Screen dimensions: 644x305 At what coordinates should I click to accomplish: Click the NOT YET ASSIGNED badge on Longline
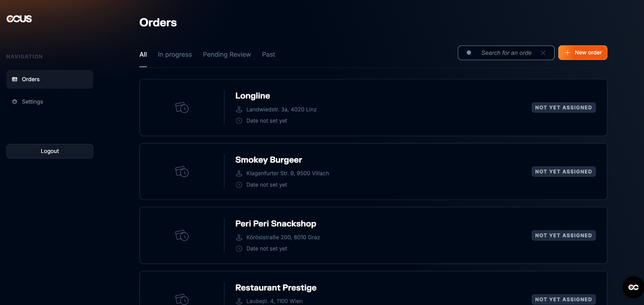[x=563, y=107]
